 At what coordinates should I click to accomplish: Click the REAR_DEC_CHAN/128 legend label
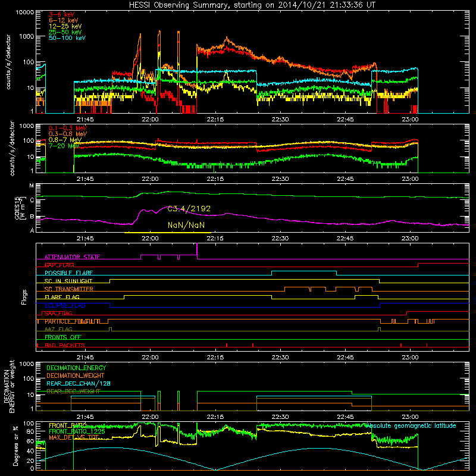tap(79, 383)
